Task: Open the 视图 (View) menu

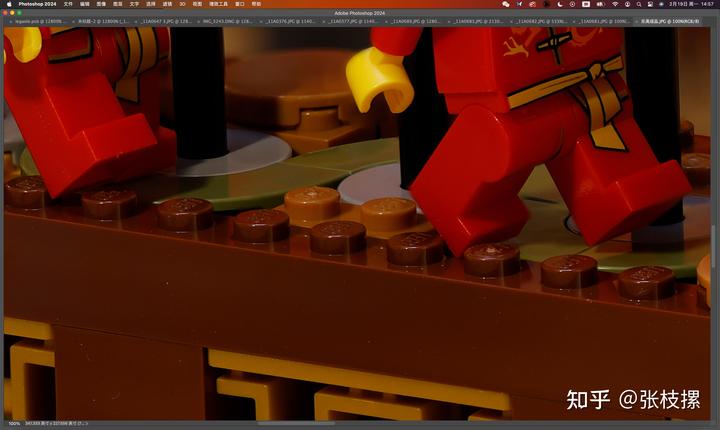Action: (197, 4)
